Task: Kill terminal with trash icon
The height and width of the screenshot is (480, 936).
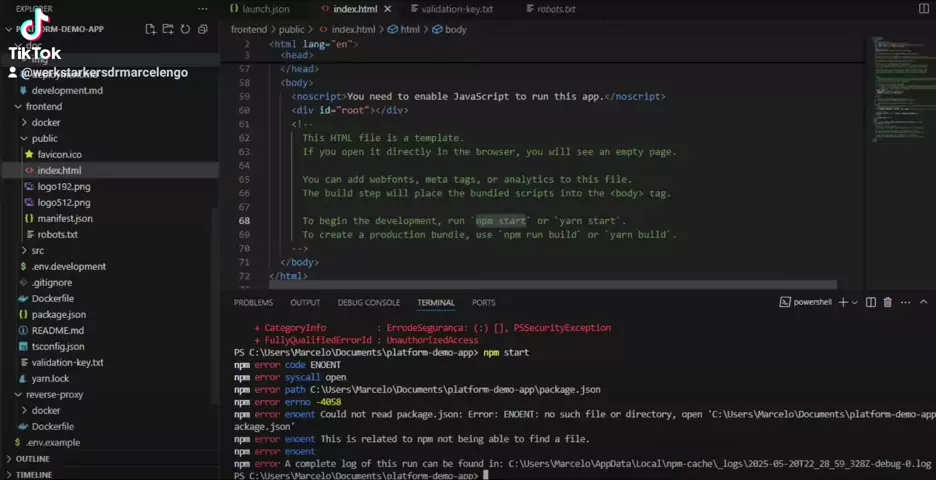Action: pyautogui.click(x=888, y=303)
